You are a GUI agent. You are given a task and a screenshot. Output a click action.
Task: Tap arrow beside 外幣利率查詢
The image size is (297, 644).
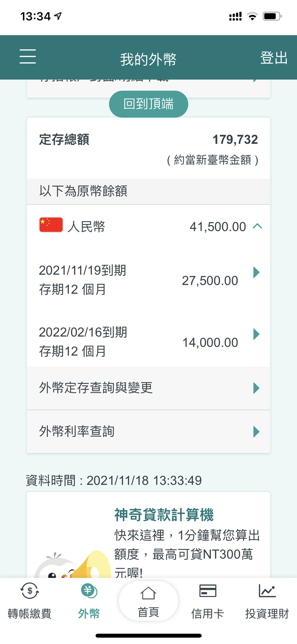(x=256, y=432)
